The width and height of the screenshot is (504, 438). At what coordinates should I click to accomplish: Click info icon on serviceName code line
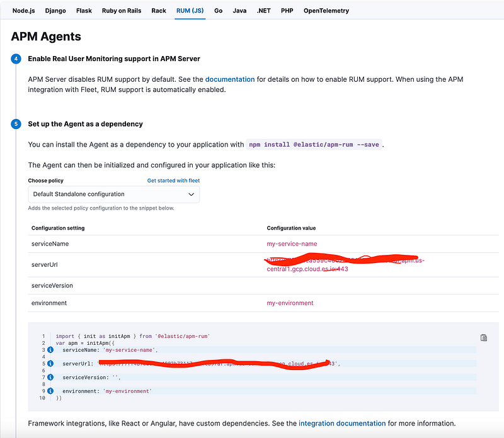pos(50,350)
